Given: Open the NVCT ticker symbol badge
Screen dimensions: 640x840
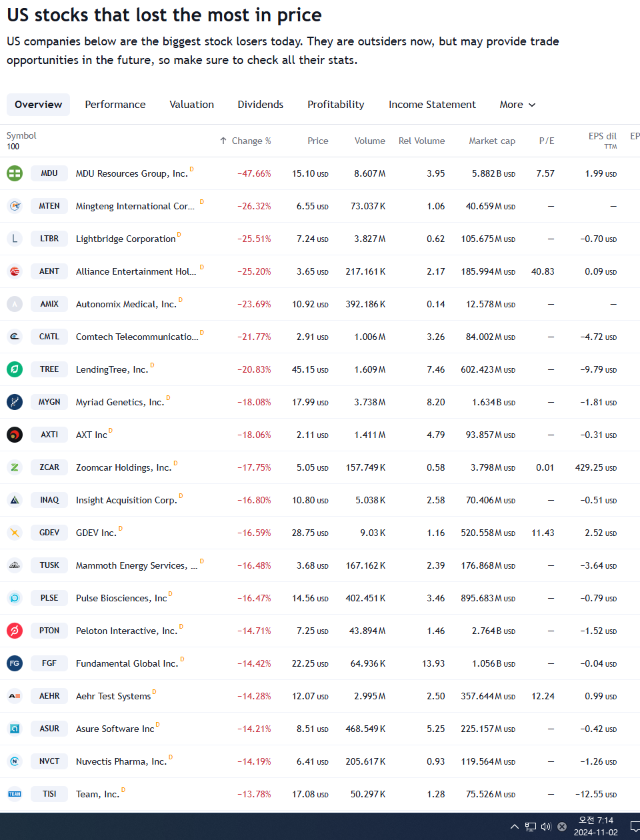Looking at the screenshot, I should point(49,761).
